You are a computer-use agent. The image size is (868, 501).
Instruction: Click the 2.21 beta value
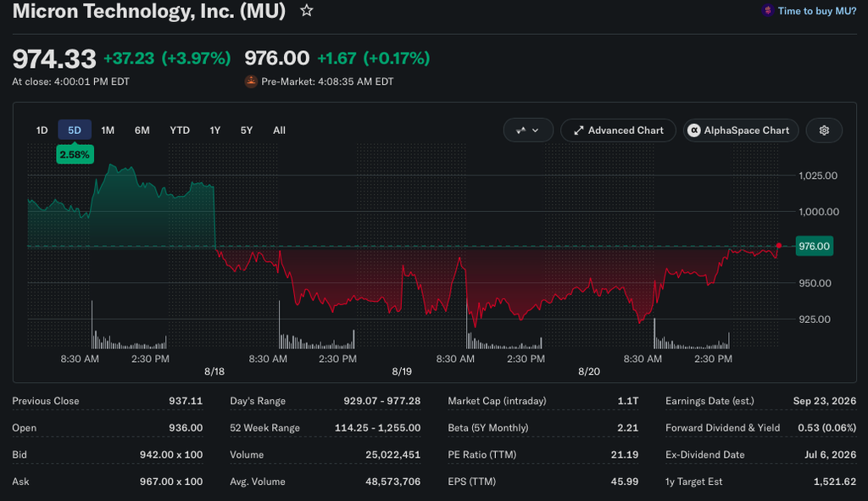628,428
